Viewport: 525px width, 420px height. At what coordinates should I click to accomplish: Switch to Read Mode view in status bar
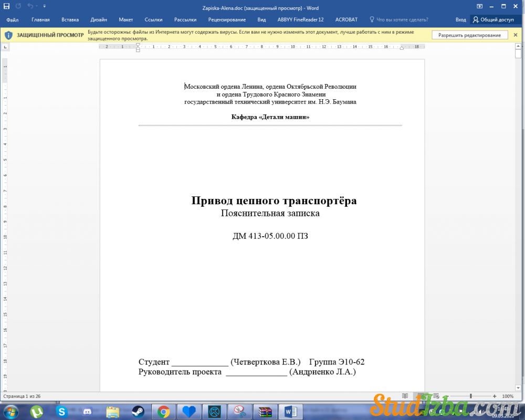click(x=405, y=396)
